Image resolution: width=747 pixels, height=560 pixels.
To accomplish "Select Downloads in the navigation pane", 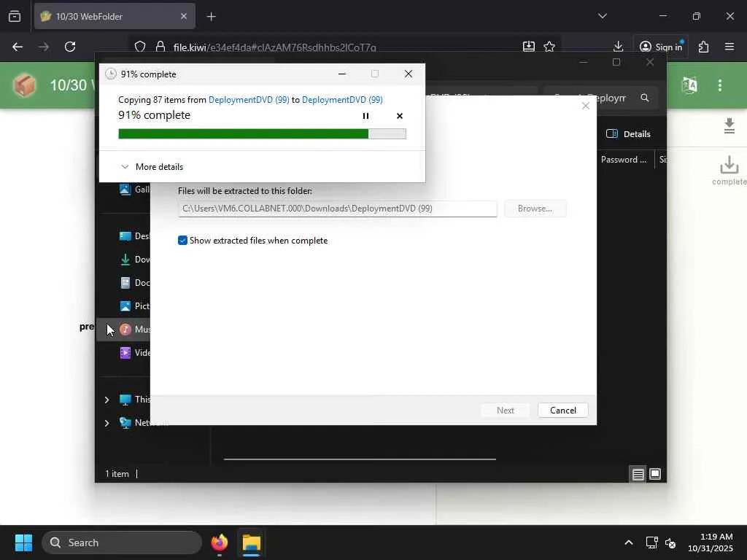I will pyautogui.click(x=134, y=259).
